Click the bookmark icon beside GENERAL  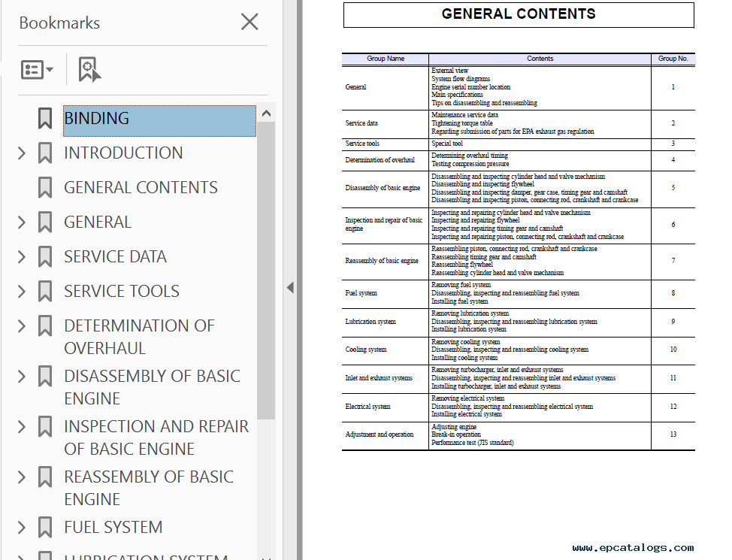click(45, 222)
